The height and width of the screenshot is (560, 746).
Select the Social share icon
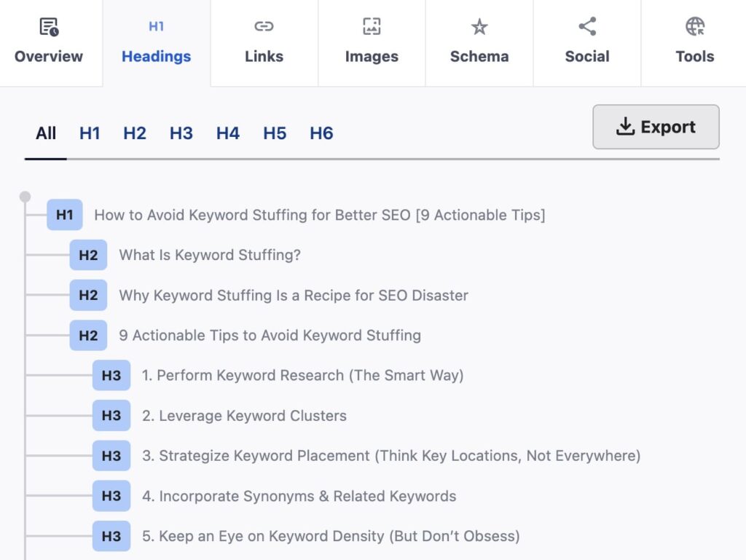point(587,25)
